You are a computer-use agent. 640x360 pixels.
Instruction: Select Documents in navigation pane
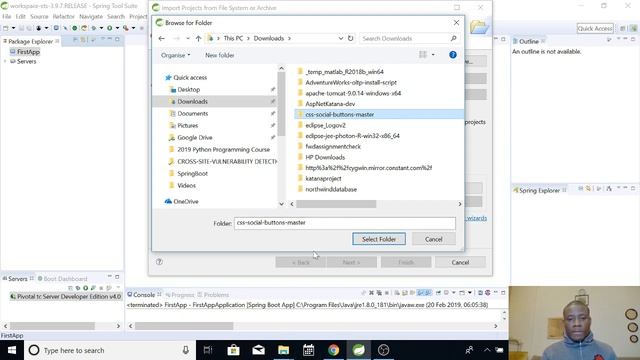tap(193, 113)
